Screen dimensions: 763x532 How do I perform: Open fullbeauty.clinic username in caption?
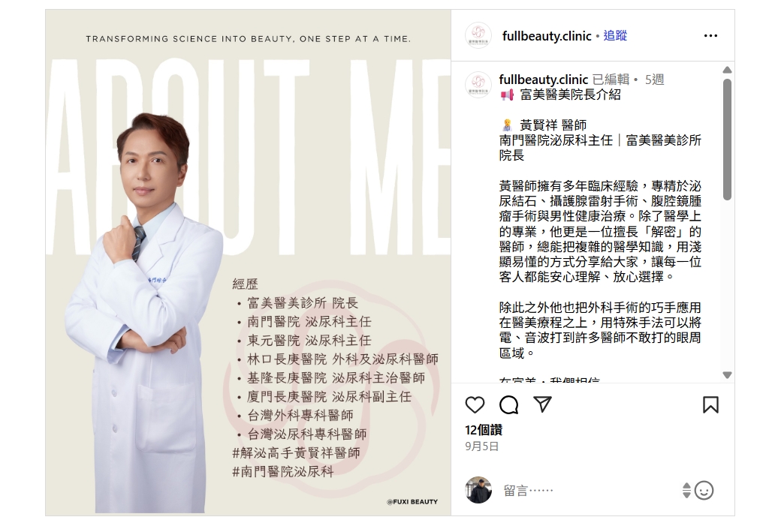544,80
